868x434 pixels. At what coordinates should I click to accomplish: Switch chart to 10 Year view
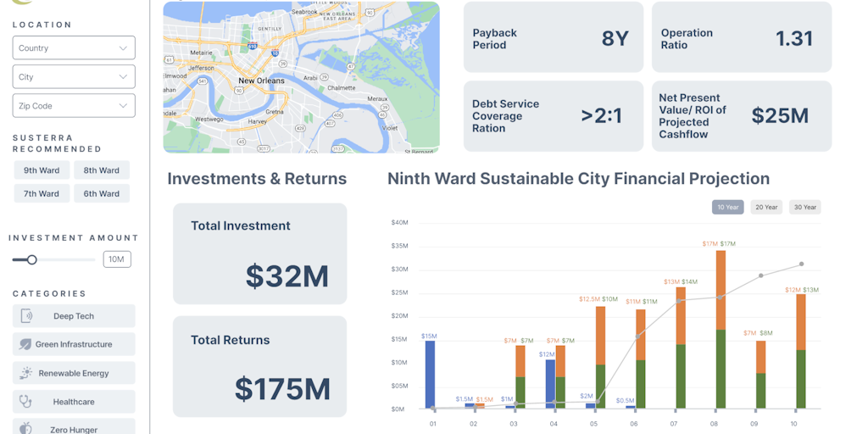[x=728, y=207]
